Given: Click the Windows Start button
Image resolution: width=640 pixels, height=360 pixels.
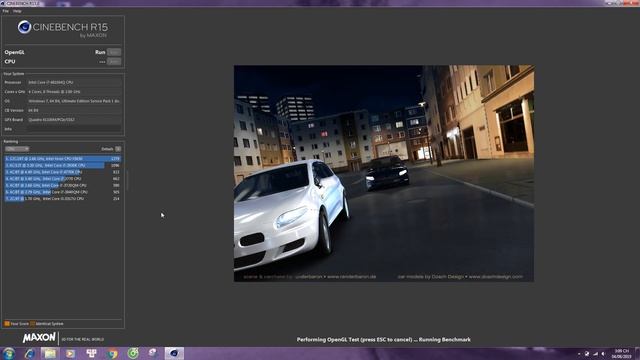Looking at the screenshot, I should point(9,353).
